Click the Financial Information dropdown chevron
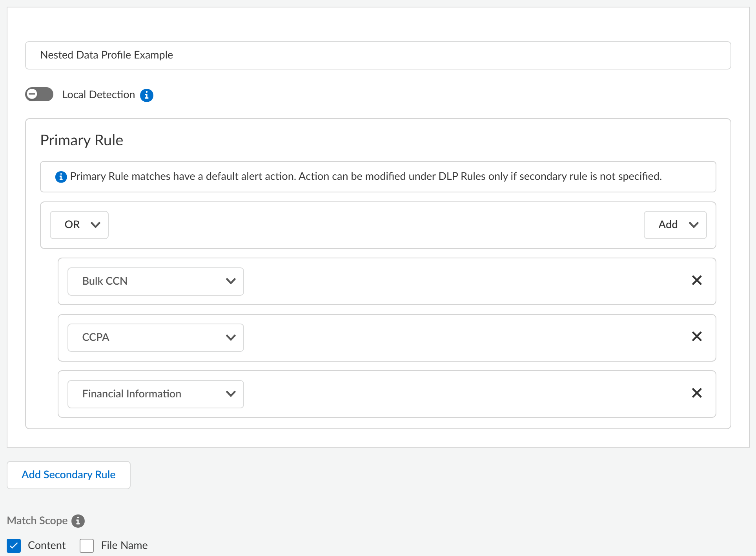 (x=231, y=394)
